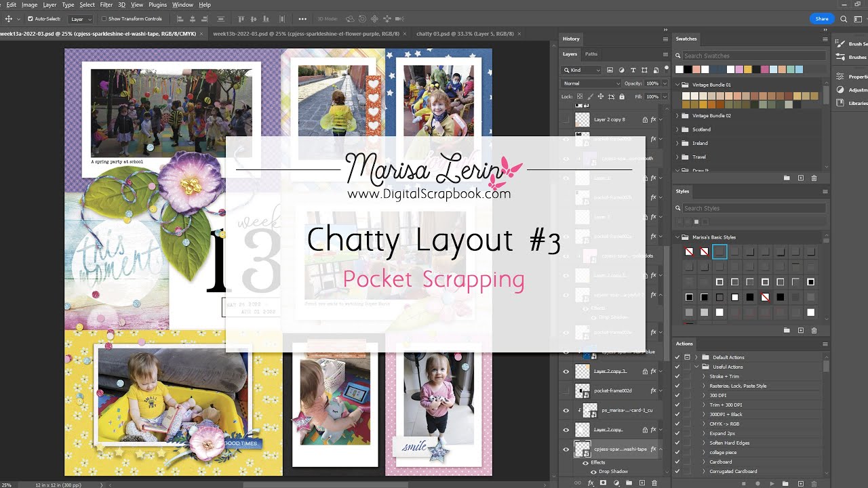The height and width of the screenshot is (488, 868).
Task: Open the Layers panel menu icon
Action: click(x=665, y=54)
